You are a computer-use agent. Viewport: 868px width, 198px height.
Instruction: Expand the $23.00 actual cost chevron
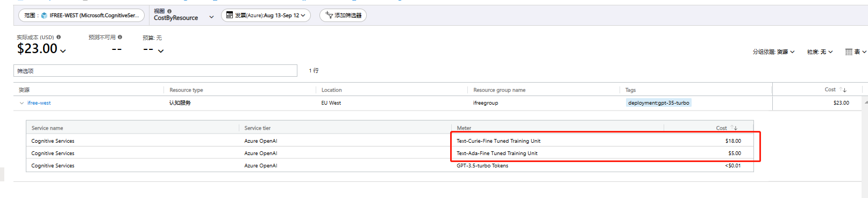click(x=63, y=51)
